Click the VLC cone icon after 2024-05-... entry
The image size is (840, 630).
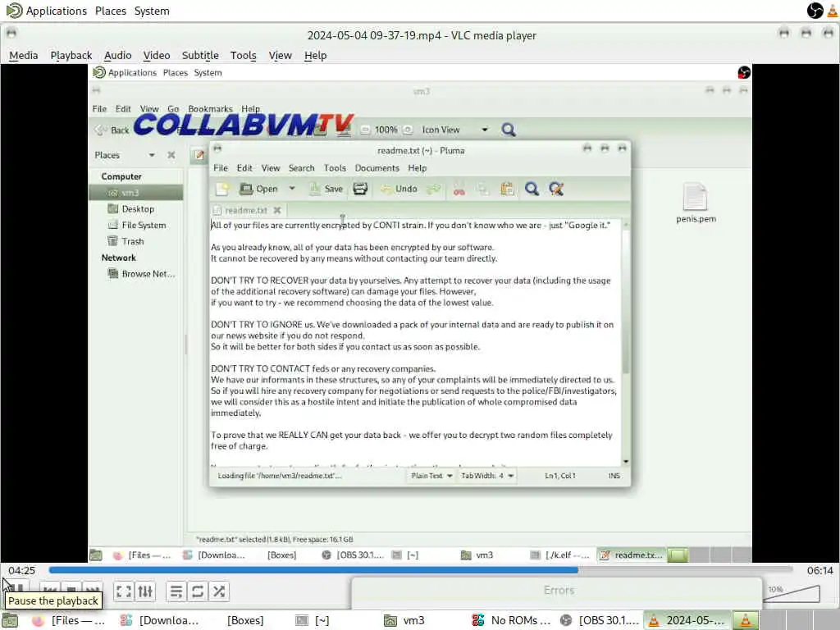745,620
